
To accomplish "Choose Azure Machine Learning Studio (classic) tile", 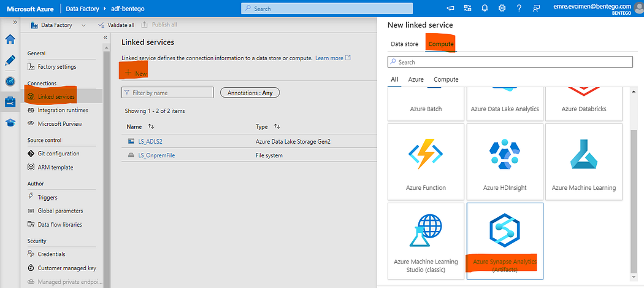I will tap(426, 241).
